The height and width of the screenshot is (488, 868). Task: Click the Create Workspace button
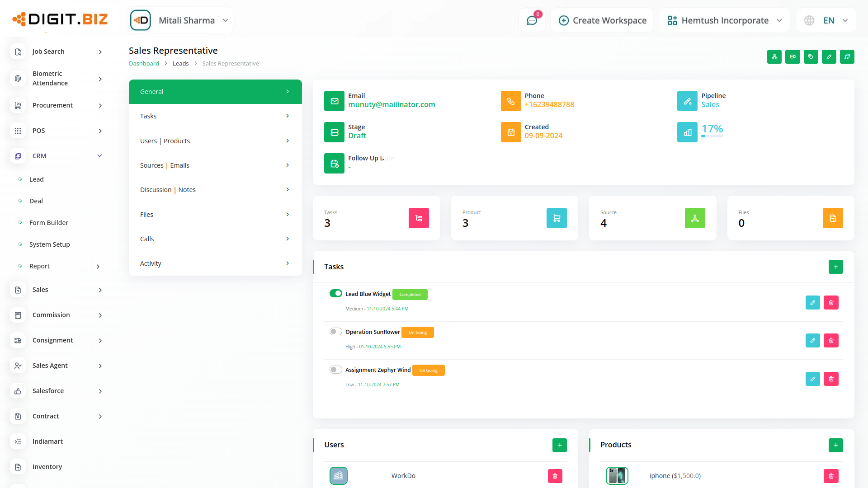pyautogui.click(x=602, y=20)
